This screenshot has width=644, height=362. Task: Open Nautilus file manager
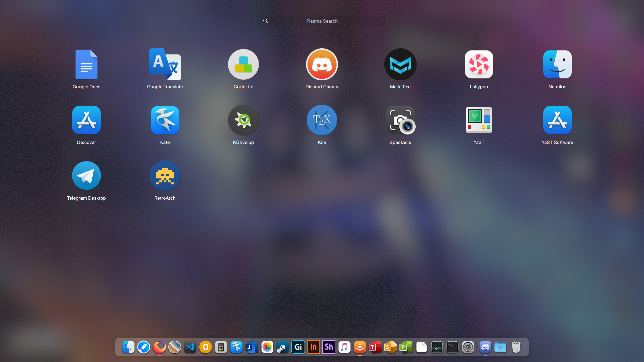(557, 65)
